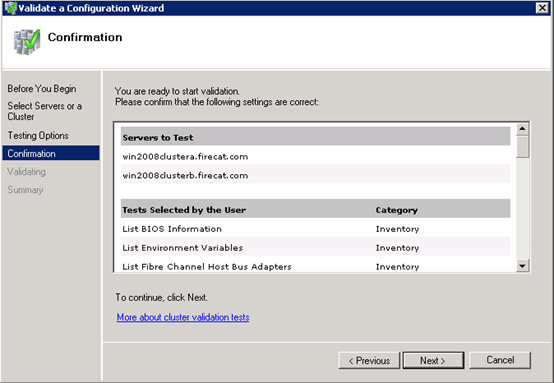Viewport: 554px width, 383px height.
Task: Go to Before You Begin step
Action: point(42,89)
